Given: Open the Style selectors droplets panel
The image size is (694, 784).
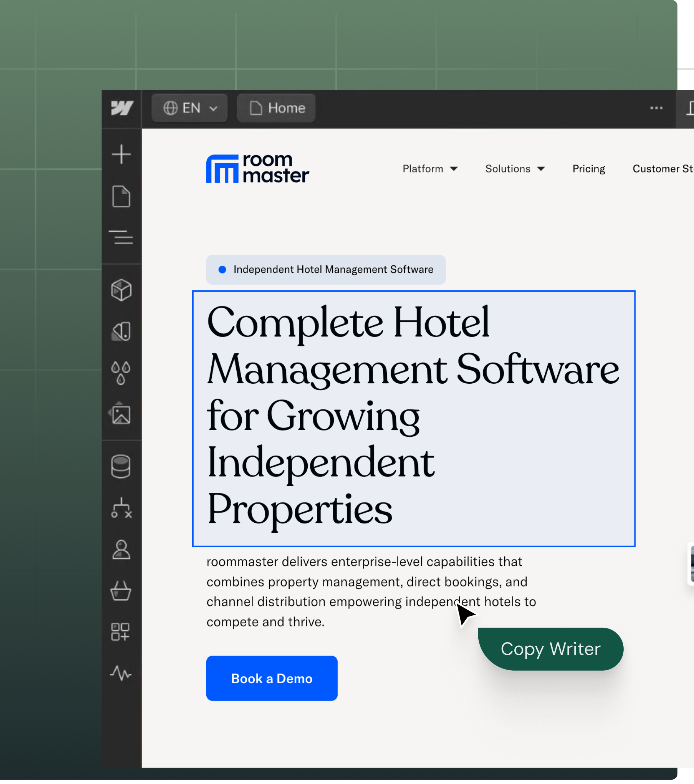Looking at the screenshot, I should (x=121, y=373).
